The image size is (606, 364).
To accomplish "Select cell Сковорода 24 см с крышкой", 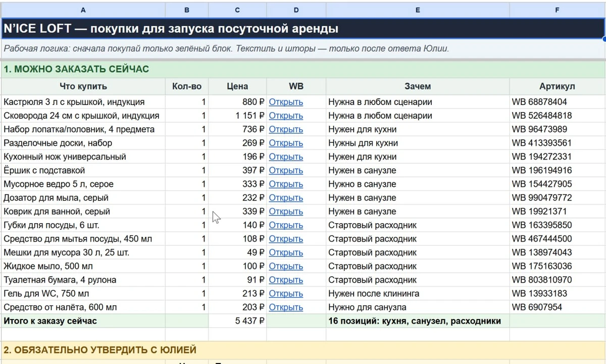I will 83,116.
